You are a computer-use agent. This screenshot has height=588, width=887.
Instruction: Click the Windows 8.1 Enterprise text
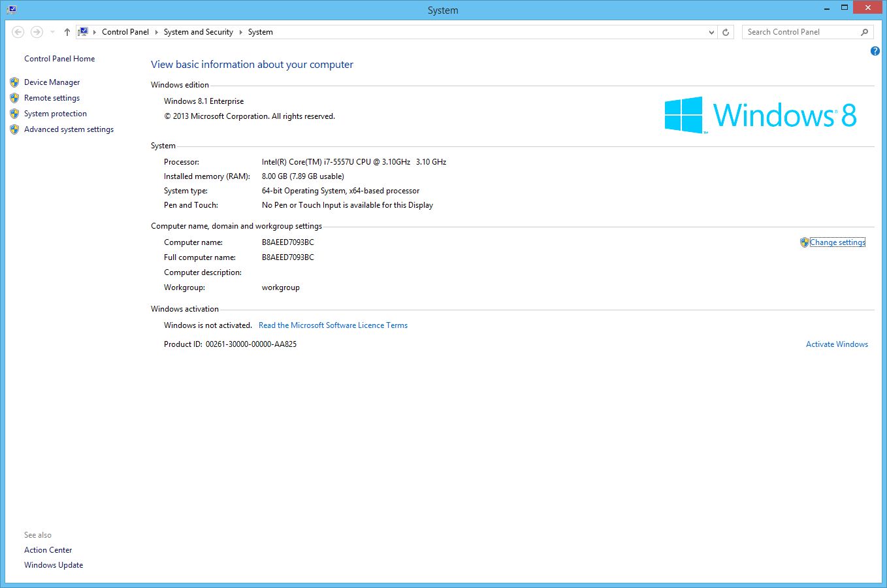(x=204, y=101)
